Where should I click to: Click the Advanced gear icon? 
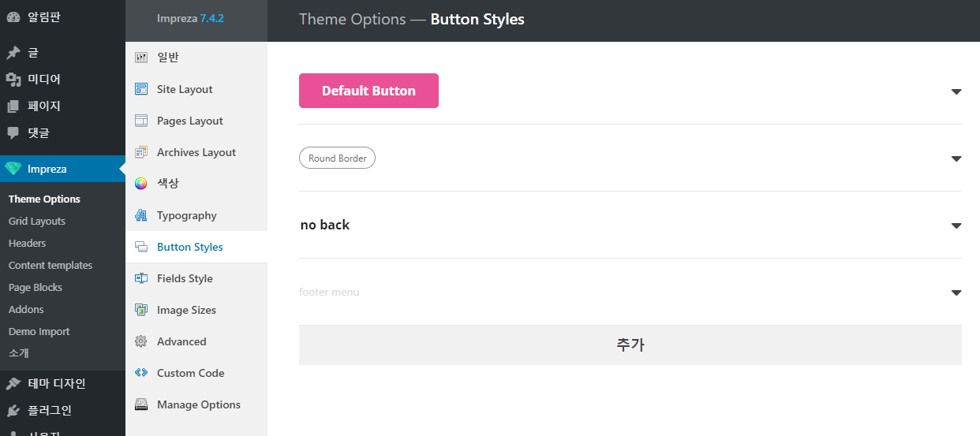tap(141, 341)
